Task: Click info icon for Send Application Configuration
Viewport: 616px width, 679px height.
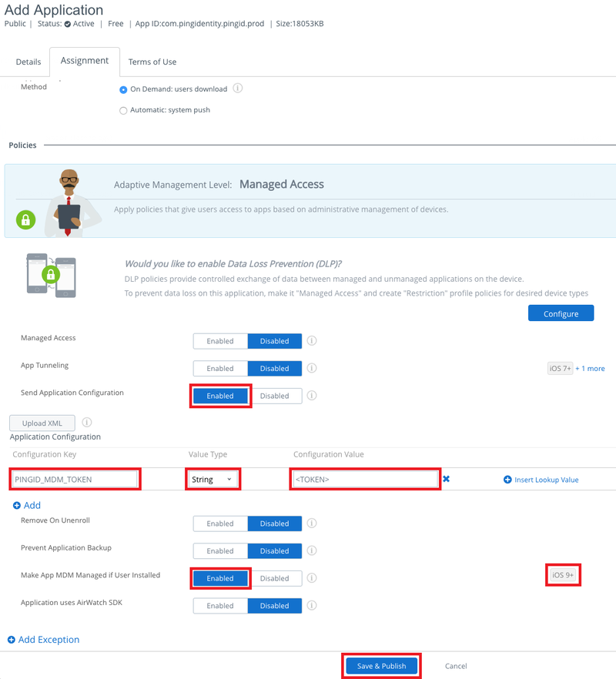Action: (x=313, y=396)
